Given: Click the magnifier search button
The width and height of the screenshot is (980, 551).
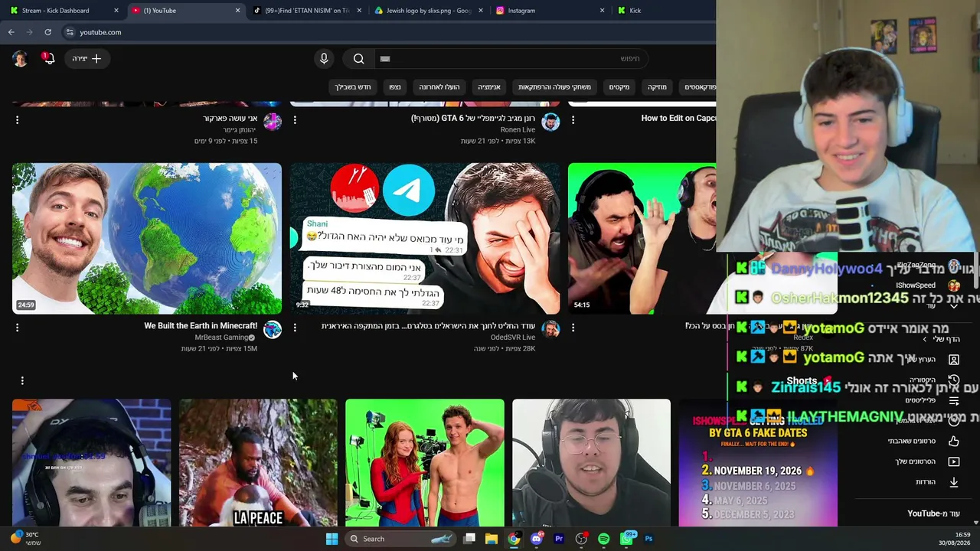Looking at the screenshot, I should click(358, 58).
